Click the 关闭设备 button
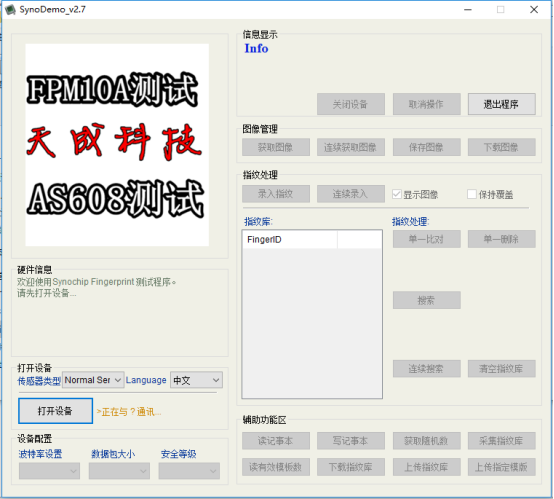Image resolution: width=554 pixels, height=499 pixels. coord(351,104)
